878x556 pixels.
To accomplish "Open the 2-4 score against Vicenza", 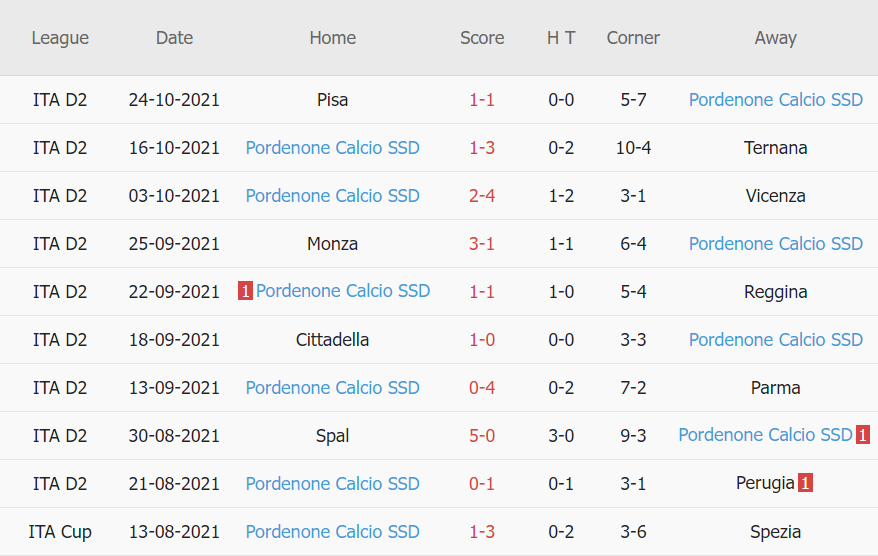I will pos(482,196).
